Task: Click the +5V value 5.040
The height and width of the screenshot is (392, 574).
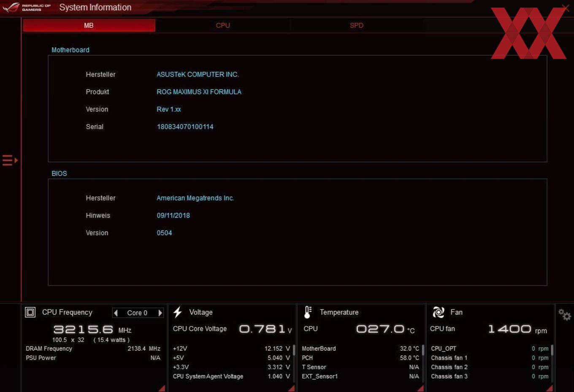Action: (279, 358)
